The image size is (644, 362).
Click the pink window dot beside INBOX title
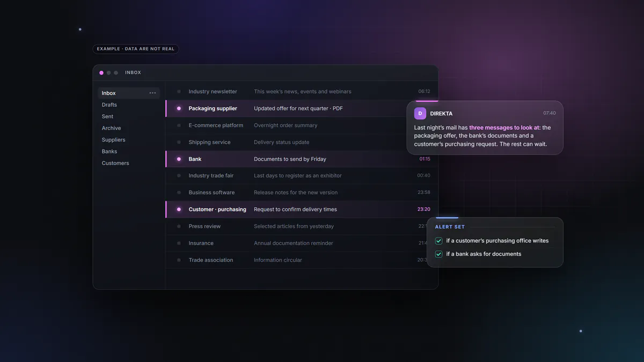tap(101, 73)
